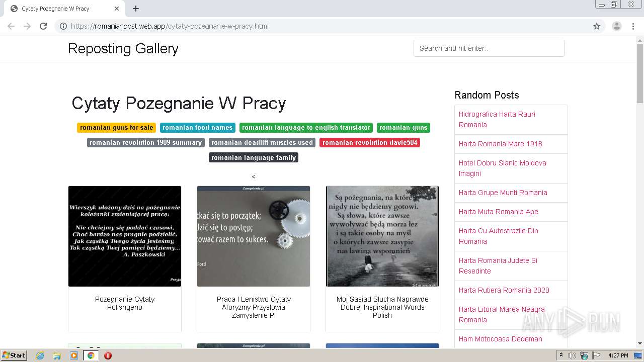Open Harta Rutiera Romania 2020 link
644x362 pixels.
click(x=504, y=290)
